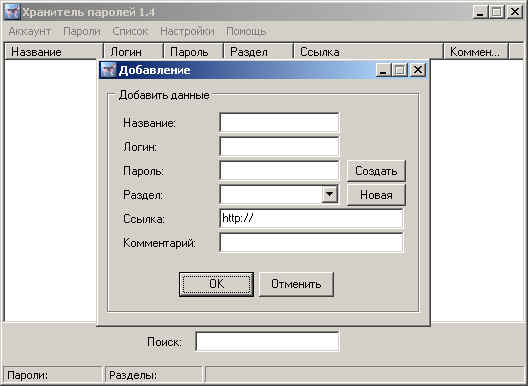This screenshot has width=528, height=386.
Task: Focus the Логин input field
Action: [279, 147]
